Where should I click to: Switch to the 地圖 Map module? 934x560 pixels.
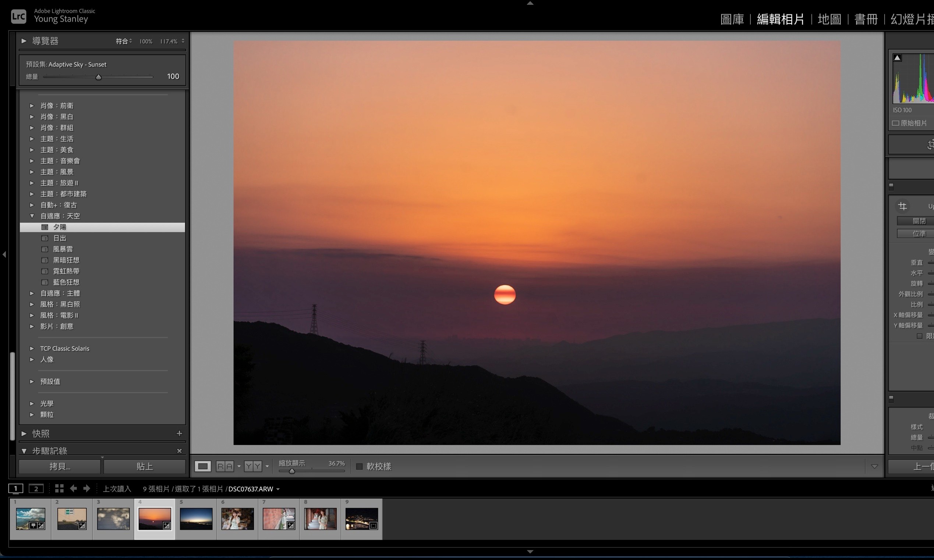(x=829, y=19)
